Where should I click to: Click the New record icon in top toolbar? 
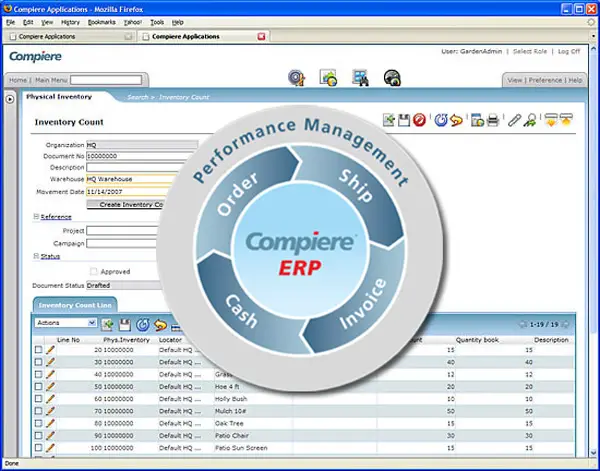click(x=389, y=121)
